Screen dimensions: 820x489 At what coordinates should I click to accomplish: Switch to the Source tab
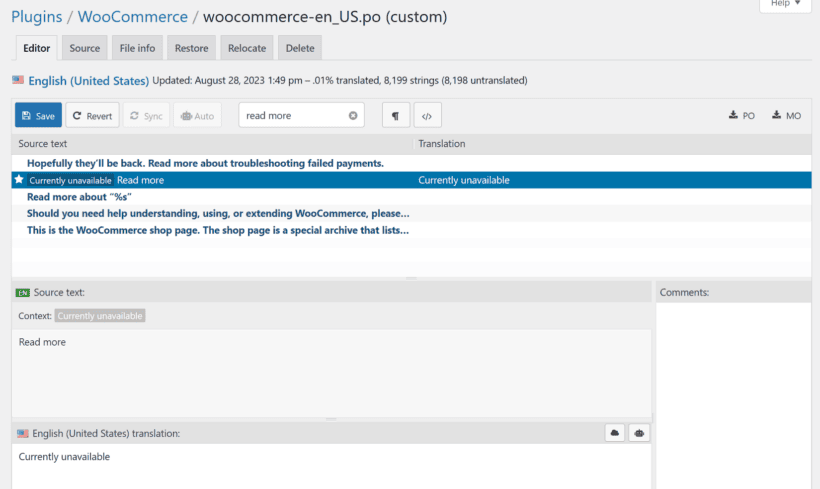pos(85,48)
